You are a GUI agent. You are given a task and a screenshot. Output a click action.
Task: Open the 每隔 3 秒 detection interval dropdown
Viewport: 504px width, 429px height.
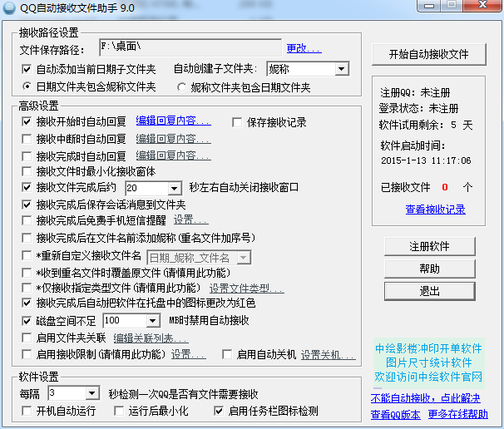(74, 393)
